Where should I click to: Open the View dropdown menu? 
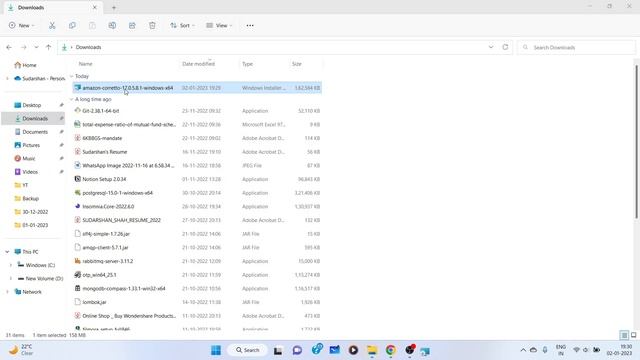pyautogui.click(x=219, y=25)
